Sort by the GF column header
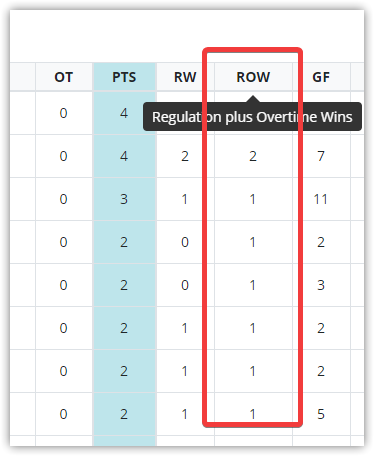 click(x=321, y=77)
